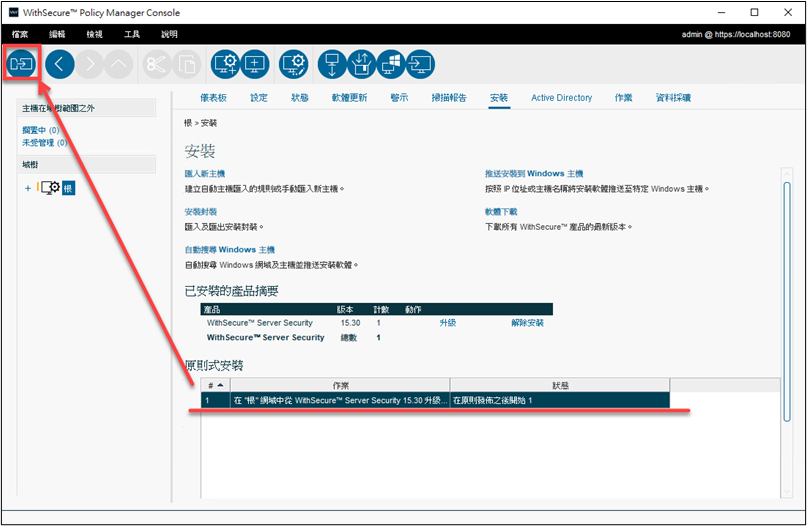Viewport: 807px width, 526px height.
Task: Select the 根 root domain in tree
Action: pyautogui.click(x=68, y=188)
